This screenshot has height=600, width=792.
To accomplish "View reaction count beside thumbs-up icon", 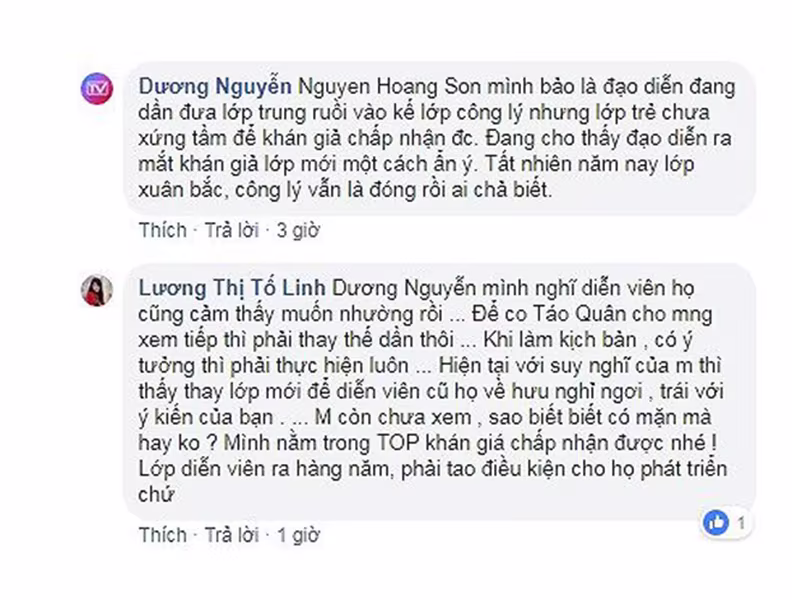I will [x=741, y=523].
